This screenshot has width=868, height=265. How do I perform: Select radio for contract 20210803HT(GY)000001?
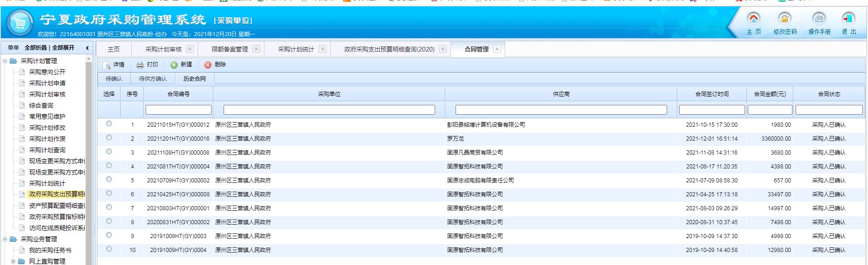click(x=109, y=207)
